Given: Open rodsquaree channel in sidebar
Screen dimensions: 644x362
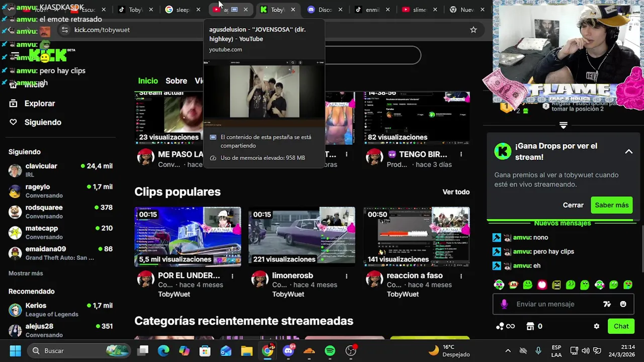Looking at the screenshot, I should pyautogui.click(x=60, y=212).
